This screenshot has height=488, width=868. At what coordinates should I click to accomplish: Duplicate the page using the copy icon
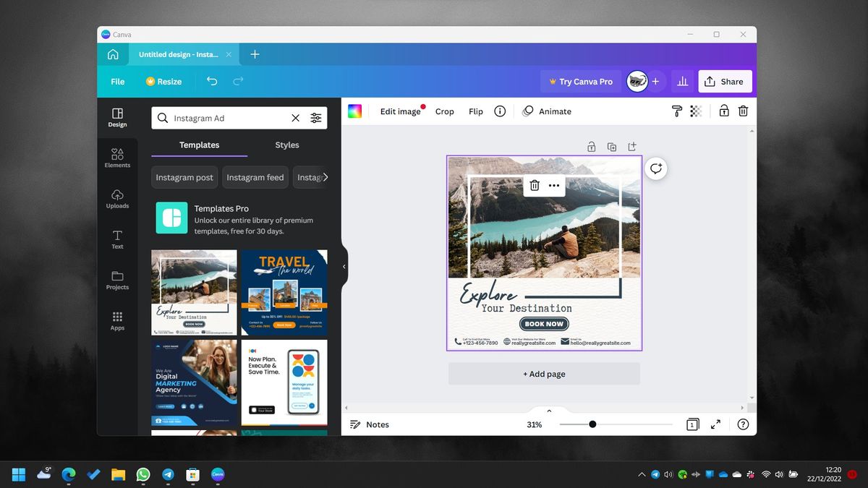click(612, 146)
